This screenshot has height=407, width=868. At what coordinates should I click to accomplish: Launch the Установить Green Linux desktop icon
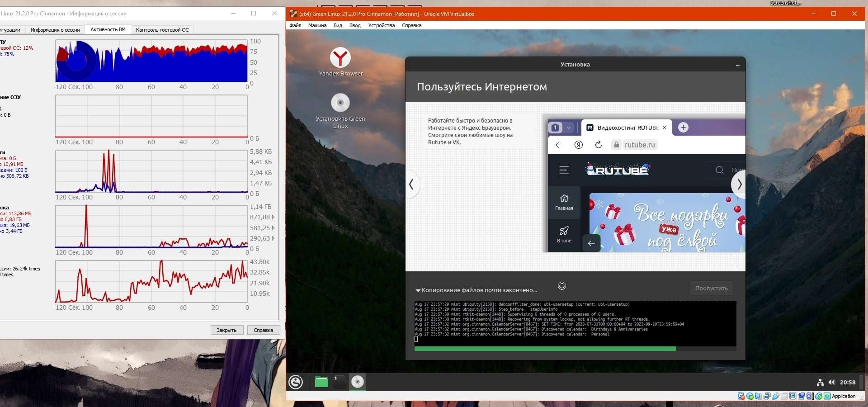tap(340, 111)
